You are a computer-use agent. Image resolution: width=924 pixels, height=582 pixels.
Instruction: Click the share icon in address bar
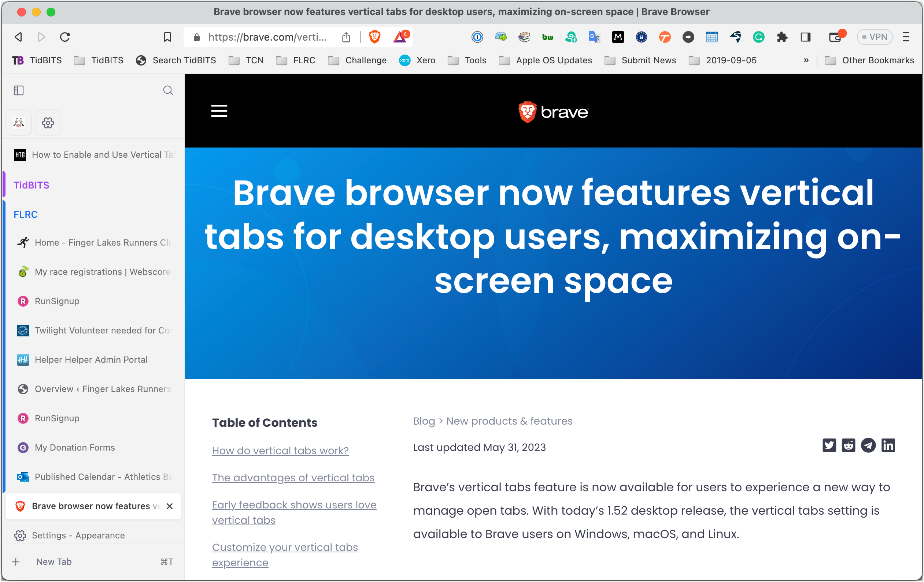point(346,37)
